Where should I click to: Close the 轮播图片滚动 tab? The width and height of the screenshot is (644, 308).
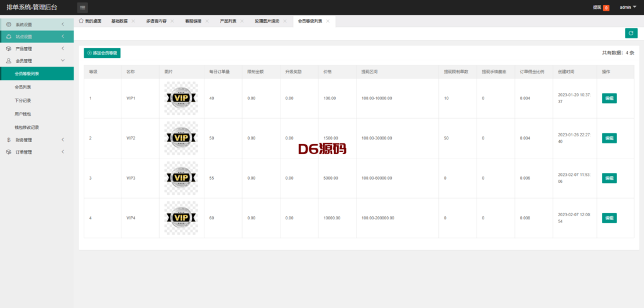[285, 21]
